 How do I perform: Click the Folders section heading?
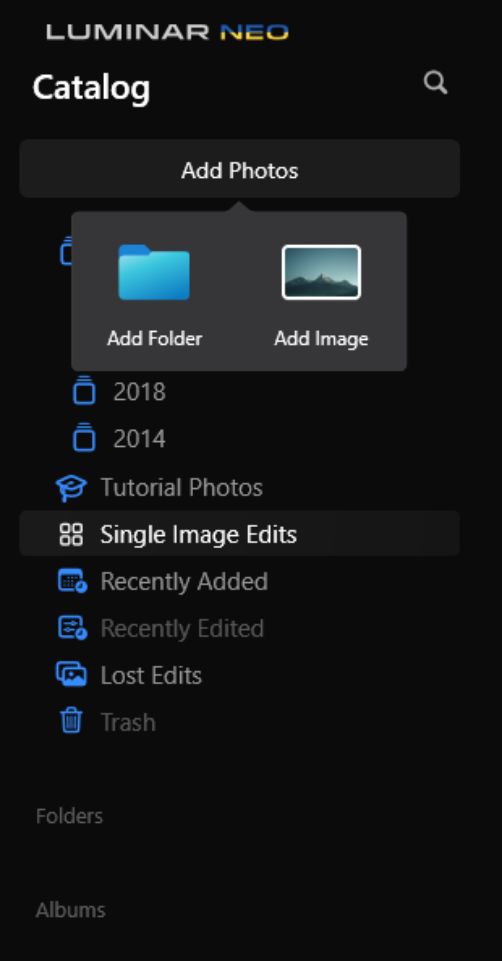(x=69, y=816)
